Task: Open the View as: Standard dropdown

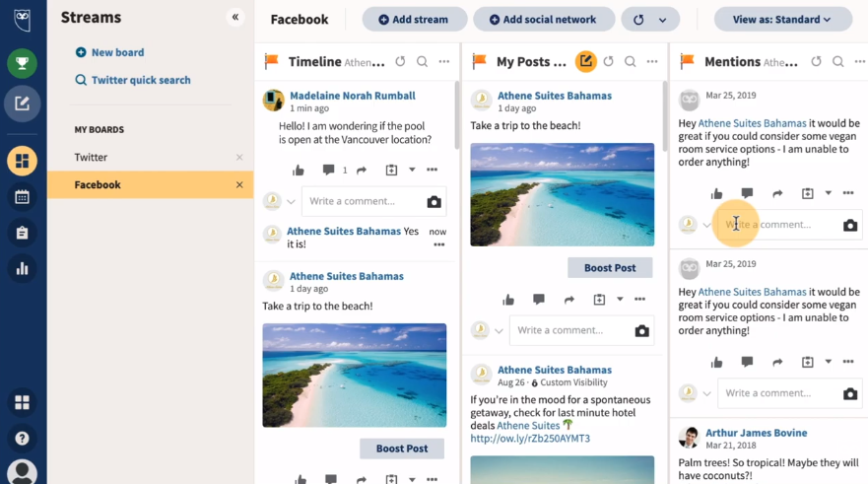Action: pyautogui.click(x=782, y=20)
